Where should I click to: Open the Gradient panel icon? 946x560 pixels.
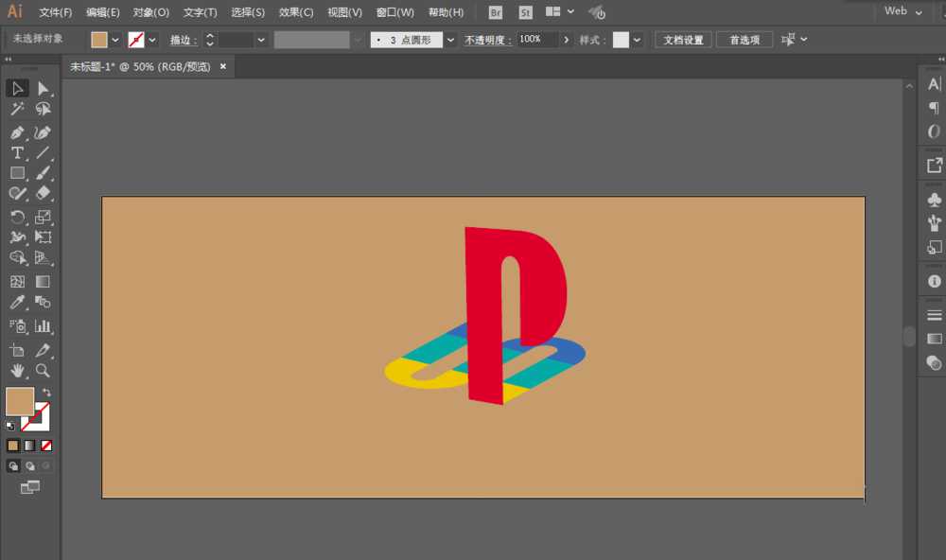tap(933, 362)
